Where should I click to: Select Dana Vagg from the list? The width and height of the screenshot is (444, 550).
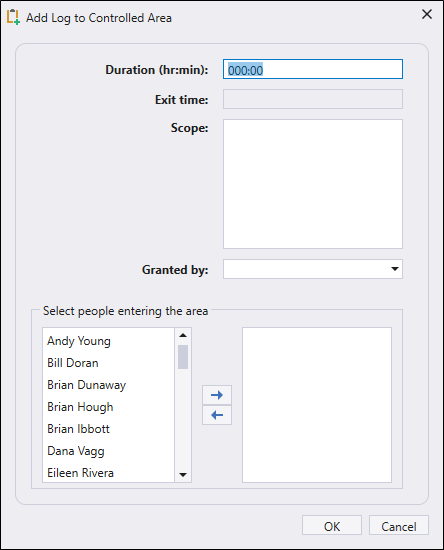pos(108,451)
